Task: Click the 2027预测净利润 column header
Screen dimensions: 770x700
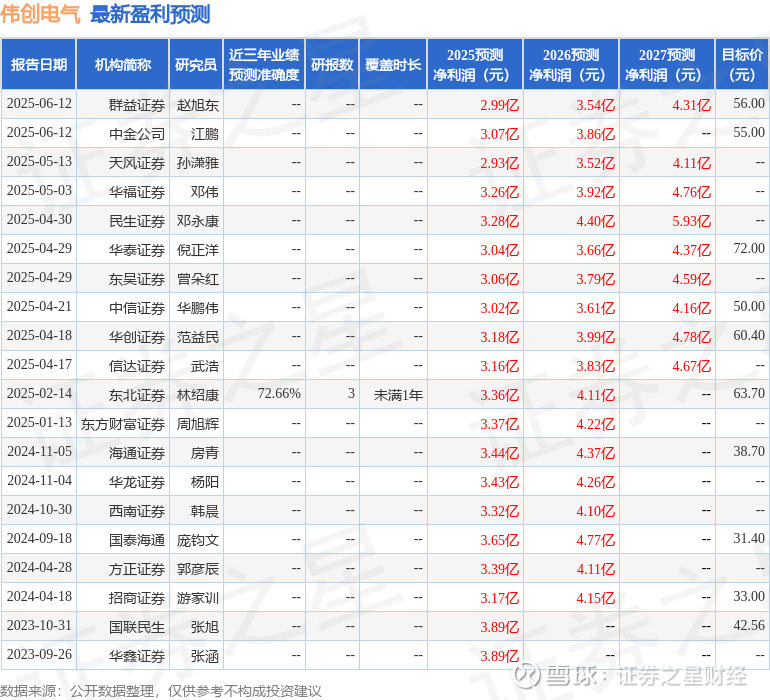Action: [667, 65]
